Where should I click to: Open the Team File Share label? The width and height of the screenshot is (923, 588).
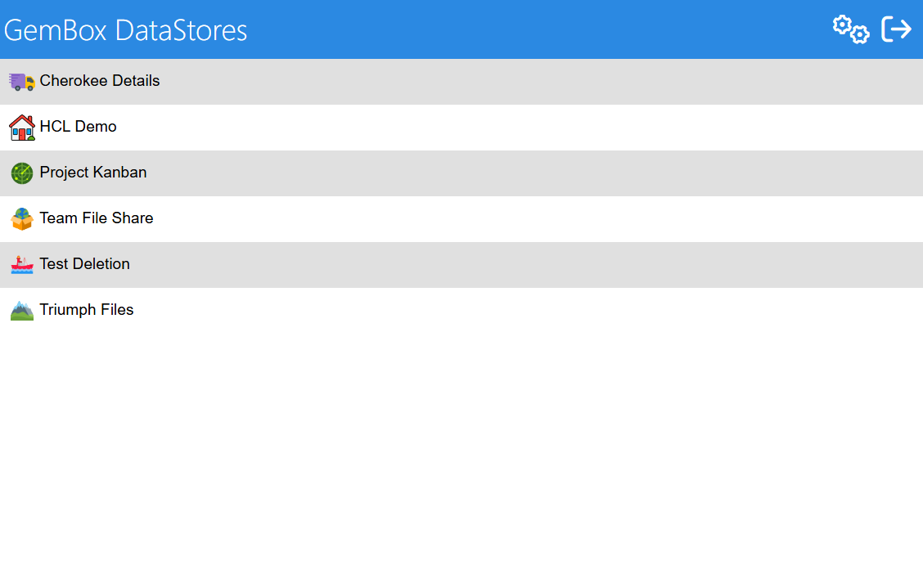click(x=97, y=218)
